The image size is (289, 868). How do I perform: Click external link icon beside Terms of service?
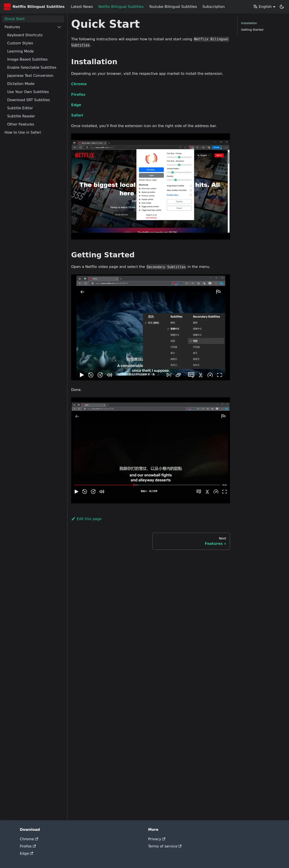180,846
